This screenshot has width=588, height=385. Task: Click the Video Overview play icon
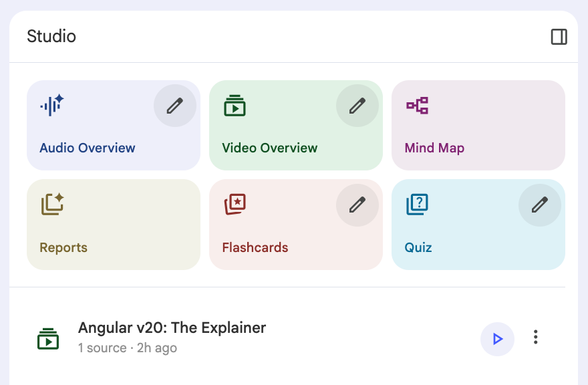coord(235,106)
